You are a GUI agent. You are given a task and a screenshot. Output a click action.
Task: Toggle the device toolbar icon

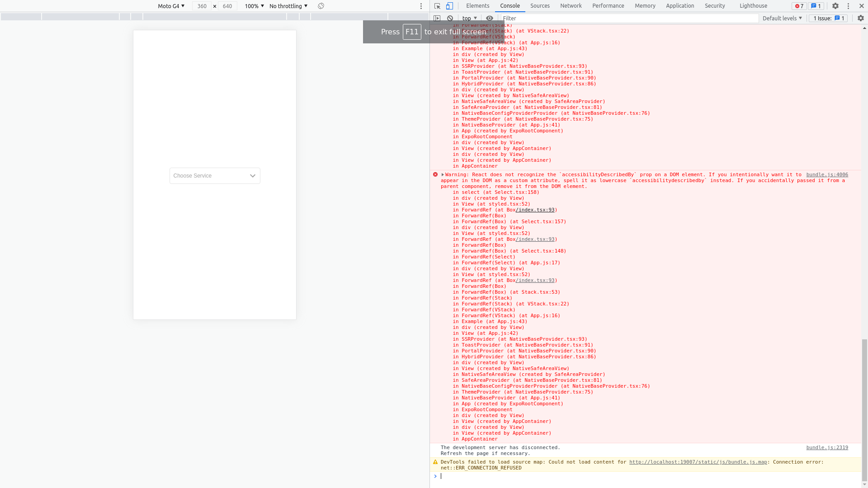[x=449, y=6]
